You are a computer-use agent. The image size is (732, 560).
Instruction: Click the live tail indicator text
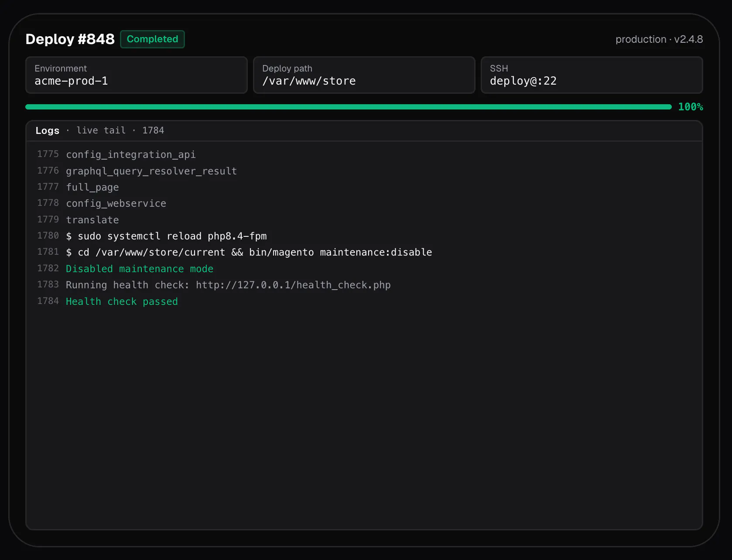click(x=101, y=130)
